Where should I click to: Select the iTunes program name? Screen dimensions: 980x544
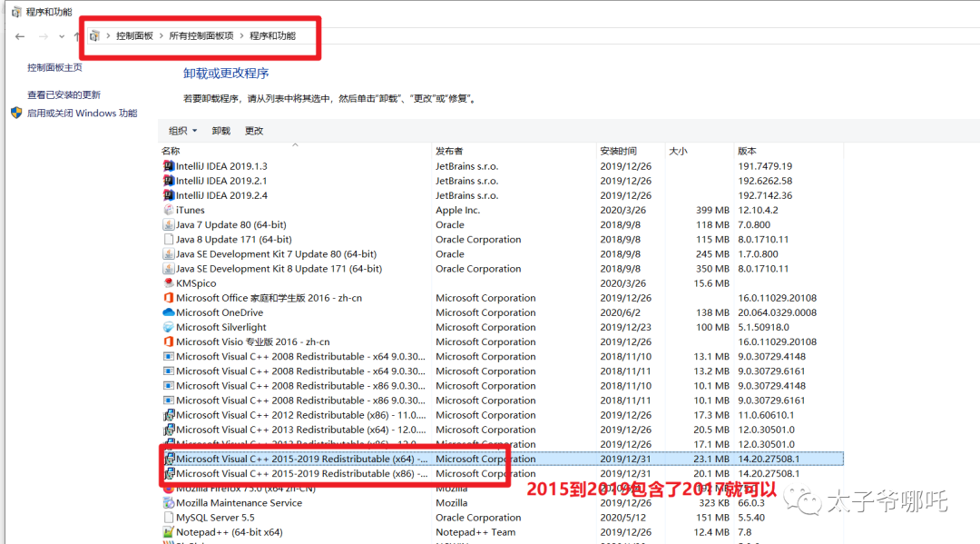190,210
